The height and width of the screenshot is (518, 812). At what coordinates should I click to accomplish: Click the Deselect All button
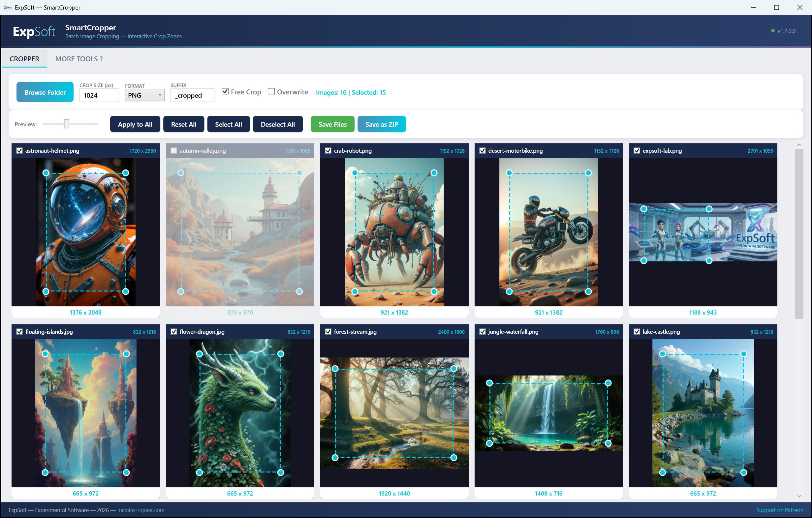click(278, 124)
